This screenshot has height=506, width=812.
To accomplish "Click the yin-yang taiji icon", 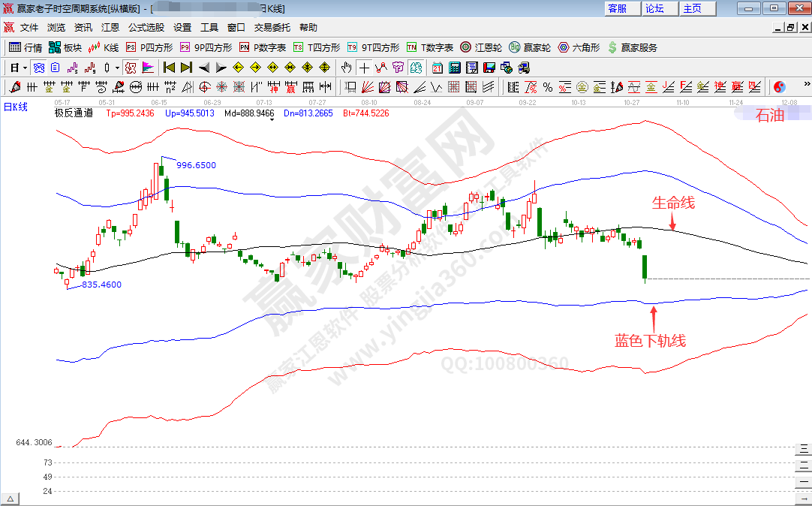I will 779,87.
